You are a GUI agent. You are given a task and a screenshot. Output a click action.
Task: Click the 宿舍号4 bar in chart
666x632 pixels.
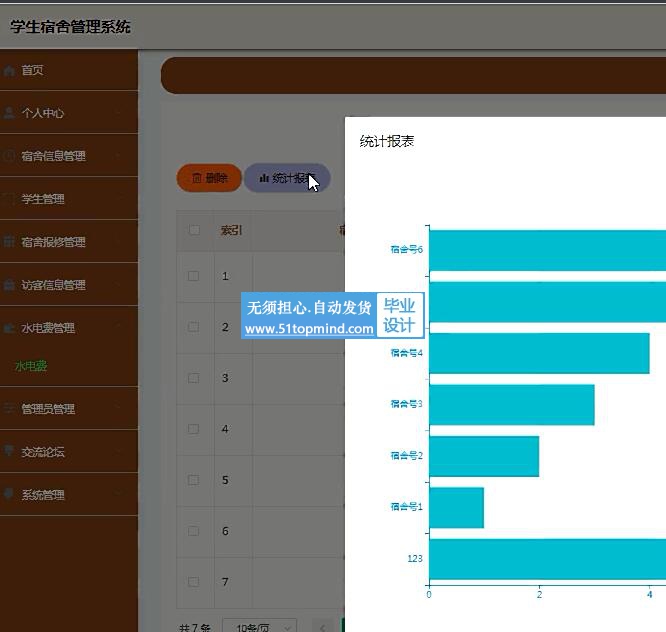click(538, 353)
